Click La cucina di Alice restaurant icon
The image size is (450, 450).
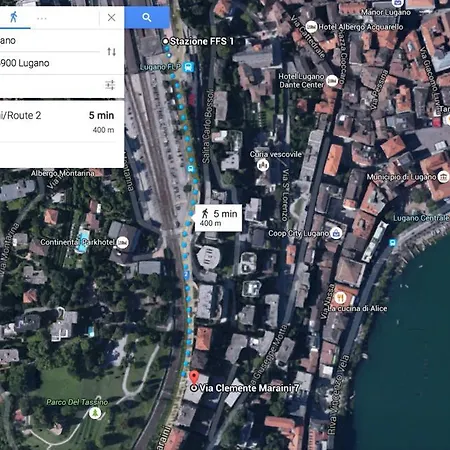tap(340, 298)
